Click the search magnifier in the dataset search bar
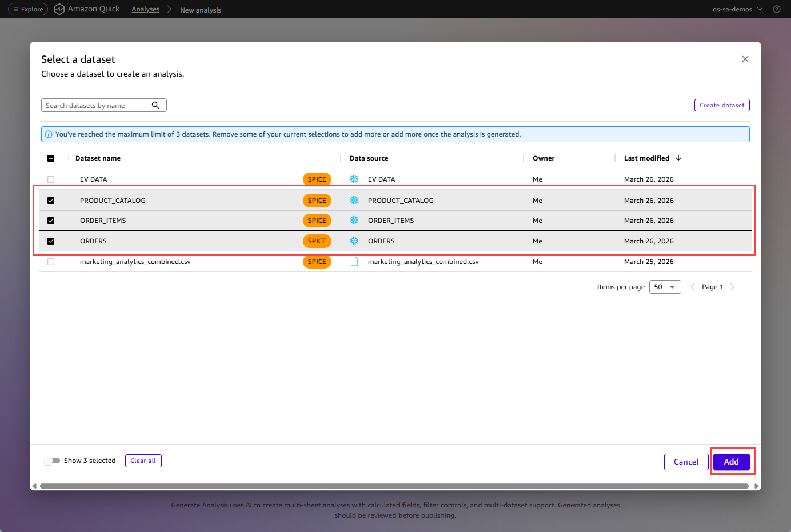Viewport: 791px width, 532px height. (155, 105)
